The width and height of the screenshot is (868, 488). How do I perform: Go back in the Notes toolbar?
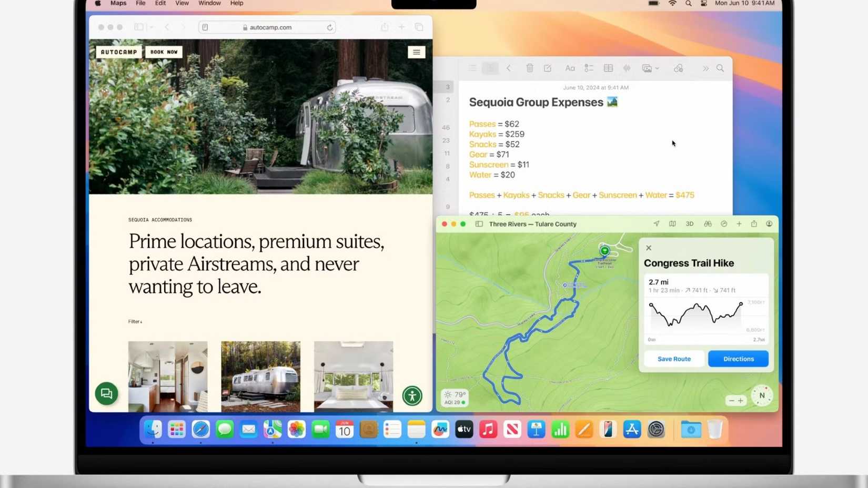pos(509,68)
